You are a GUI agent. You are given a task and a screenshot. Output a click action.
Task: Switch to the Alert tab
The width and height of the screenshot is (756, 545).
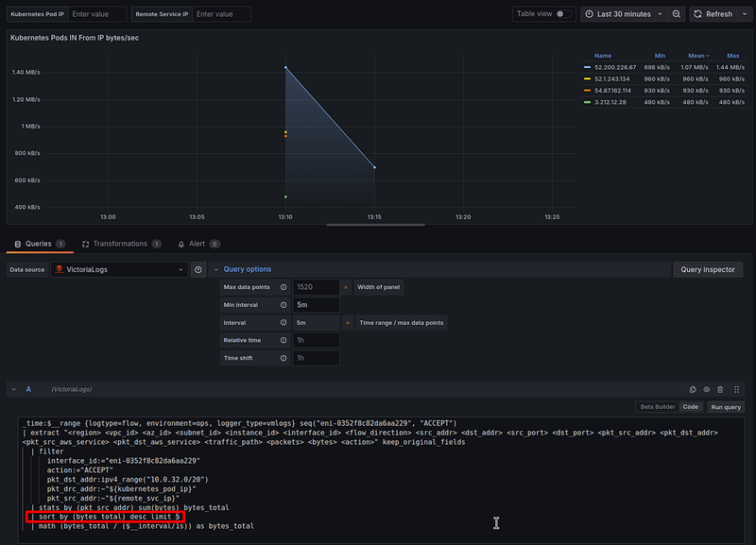click(x=198, y=244)
